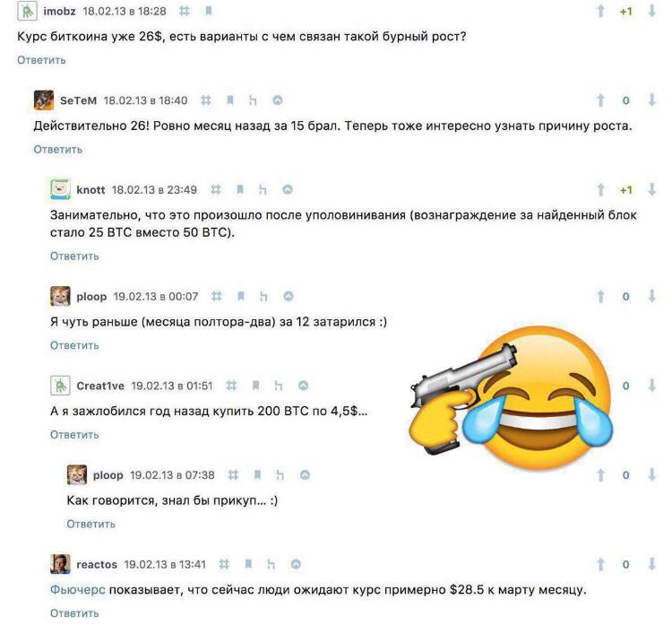
Task: Bookmark Creat1ve's comment
Action: click(x=255, y=386)
